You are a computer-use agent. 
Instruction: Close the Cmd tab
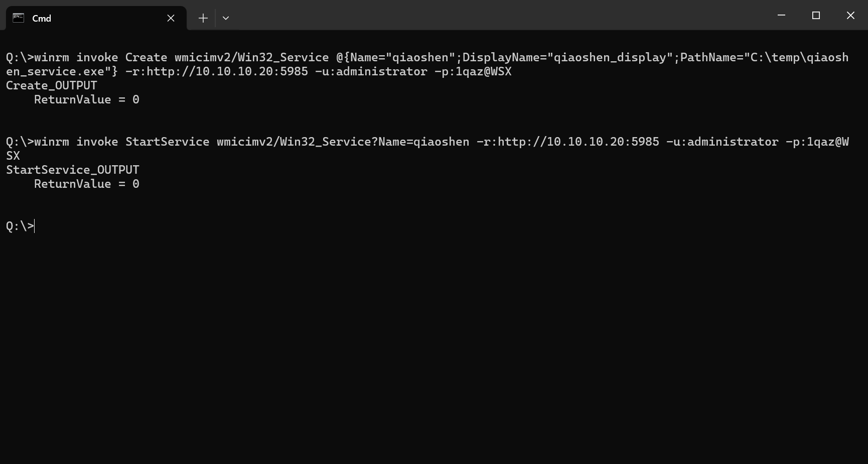point(171,18)
